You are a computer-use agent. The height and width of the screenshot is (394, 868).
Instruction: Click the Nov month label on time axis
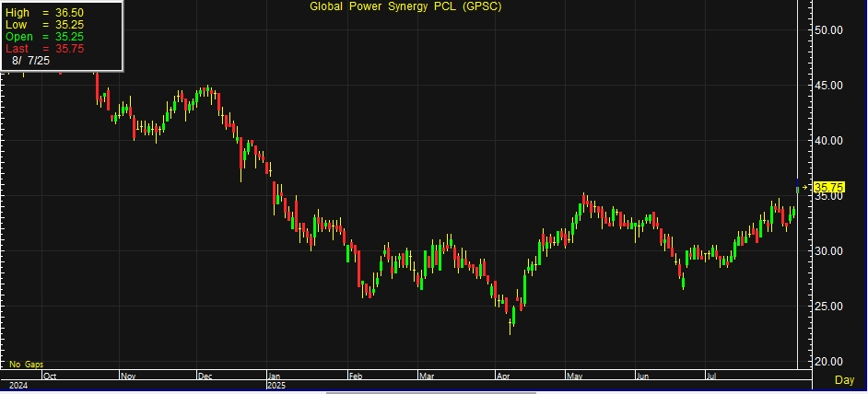click(128, 377)
